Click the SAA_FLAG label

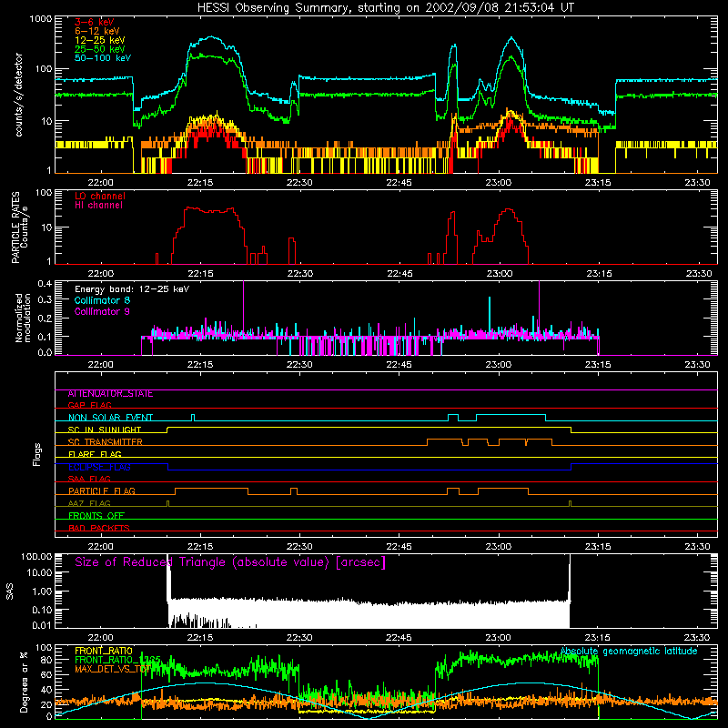[x=89, y=479]
